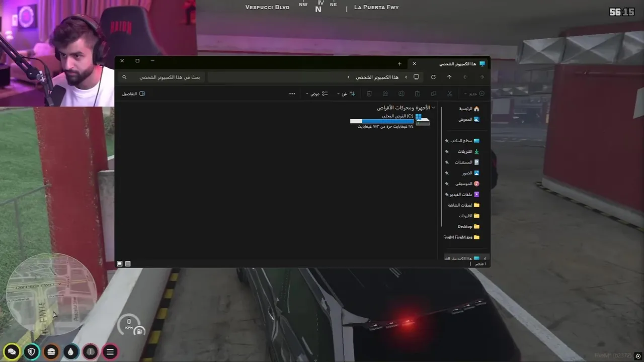The width and height of the screenshot is (644, 362).
Task: Collapse the 'الأجهزة ومحركات الأقراص' group
Action: tap(433, 108)
